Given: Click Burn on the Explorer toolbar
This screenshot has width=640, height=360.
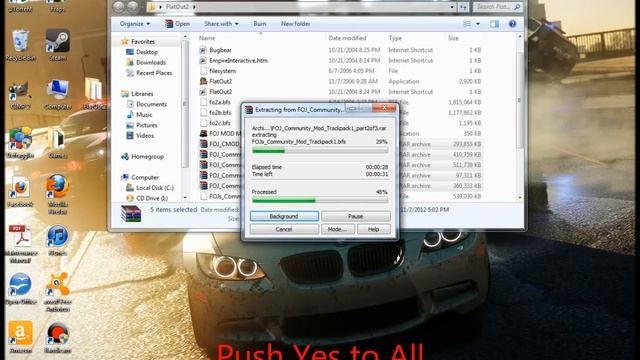Looking at the screenshot, I should point(260,24).
